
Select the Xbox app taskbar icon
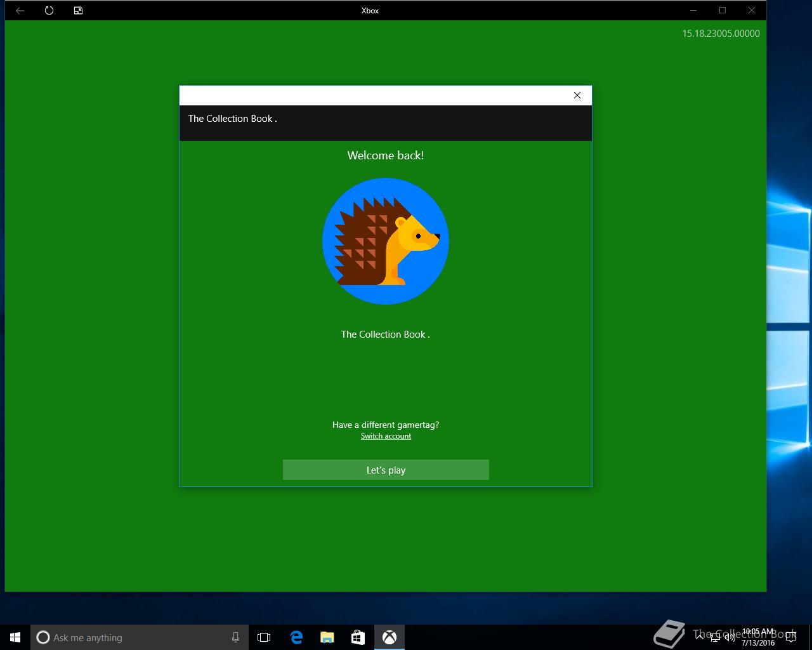390,637
